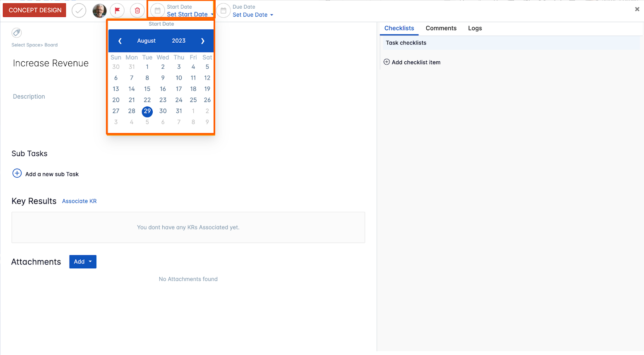The image size is (644, 355).
Task: Switch to the Logs tab
Action: (x=475, y=28)
